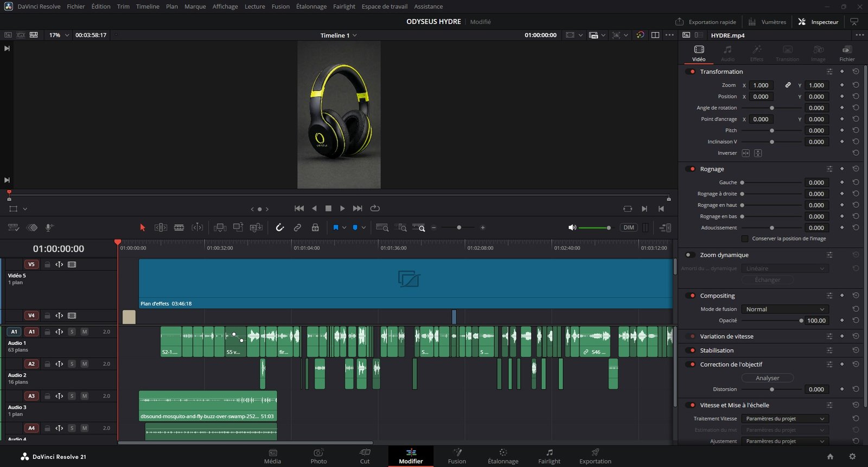
Task: Click the DIM audio button
Action: (x=629, y=228)
